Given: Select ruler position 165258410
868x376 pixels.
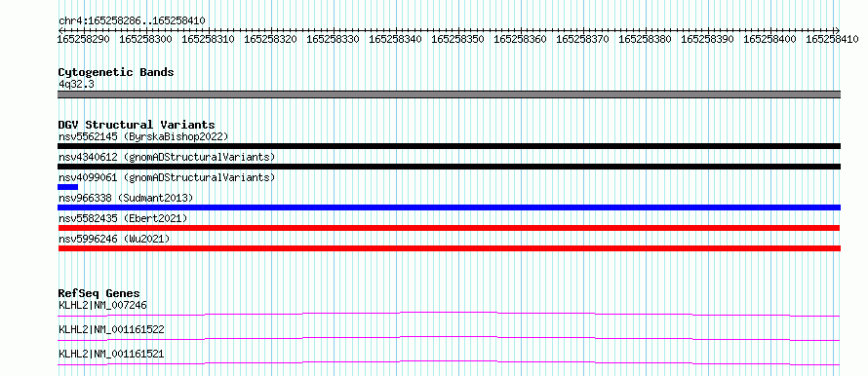Looking at the screenshot, I should click(832, 39).
